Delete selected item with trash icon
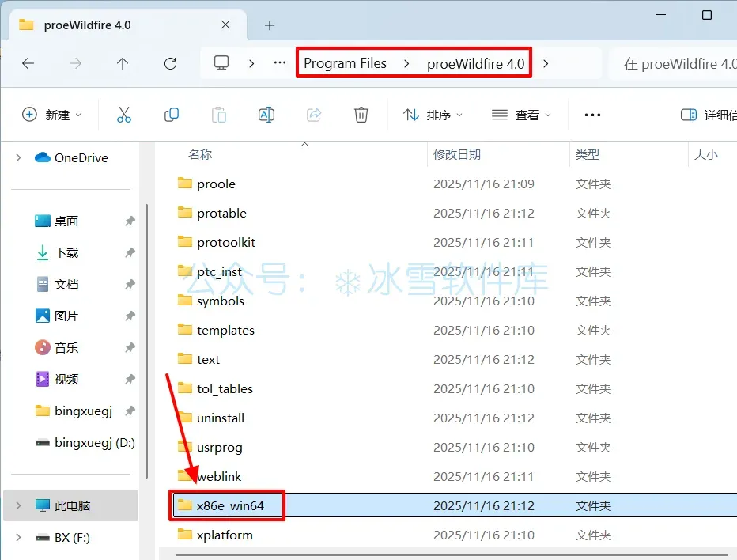This screenshot has height=560, width=737. coord(361,115)
